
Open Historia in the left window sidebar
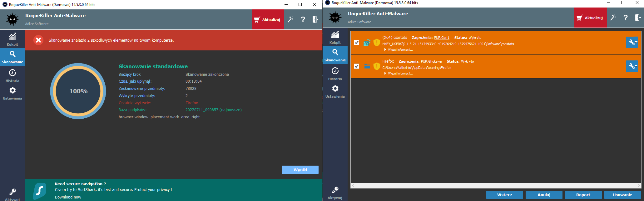(12, 76)
